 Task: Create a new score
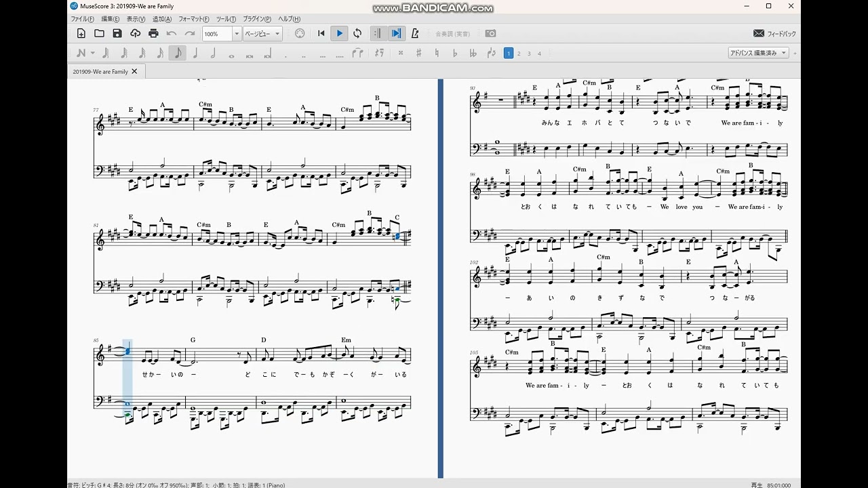click(81, 33)
